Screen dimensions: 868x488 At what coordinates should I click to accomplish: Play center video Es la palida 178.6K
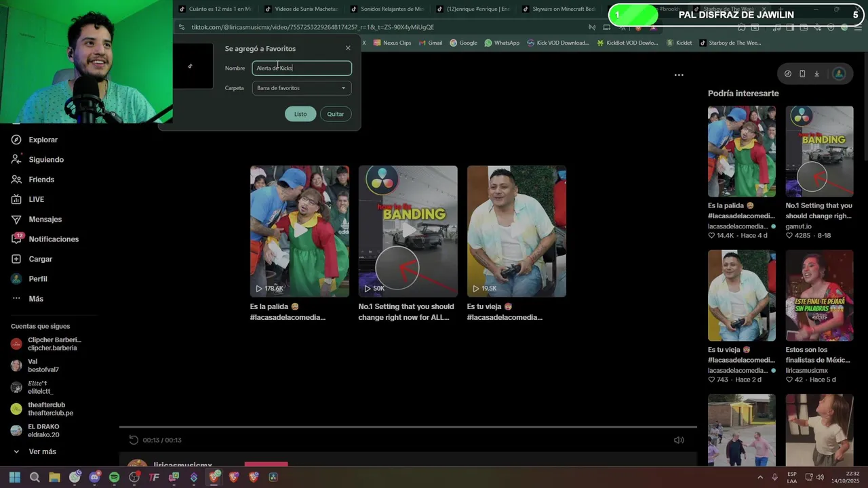tap(300, 231)
